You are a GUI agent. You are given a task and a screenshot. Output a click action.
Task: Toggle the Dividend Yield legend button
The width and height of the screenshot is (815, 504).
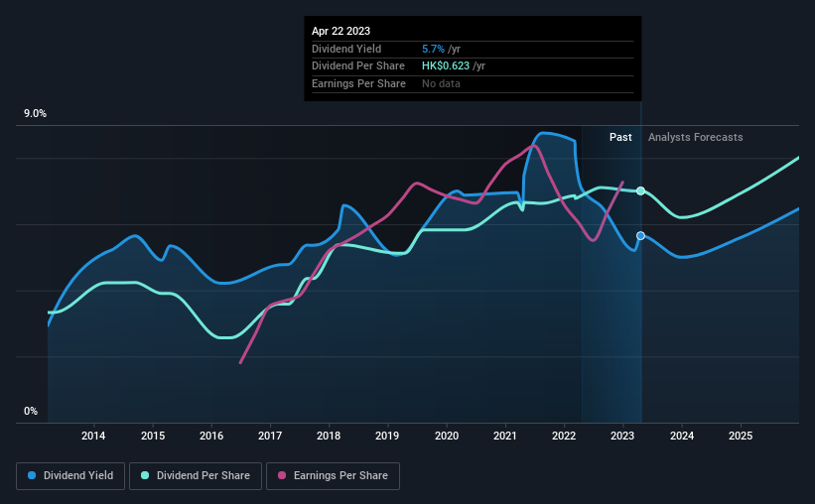coord(70,476)
